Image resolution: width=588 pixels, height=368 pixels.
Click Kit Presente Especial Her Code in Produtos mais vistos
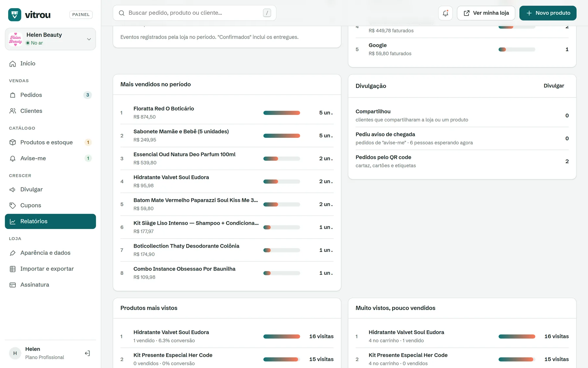click(173, 355)
